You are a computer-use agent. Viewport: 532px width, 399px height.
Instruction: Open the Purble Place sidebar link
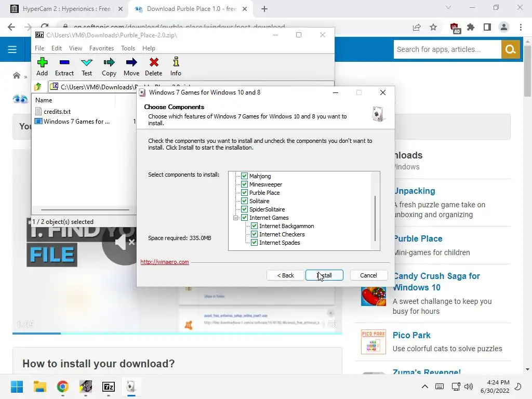(418, 238)
